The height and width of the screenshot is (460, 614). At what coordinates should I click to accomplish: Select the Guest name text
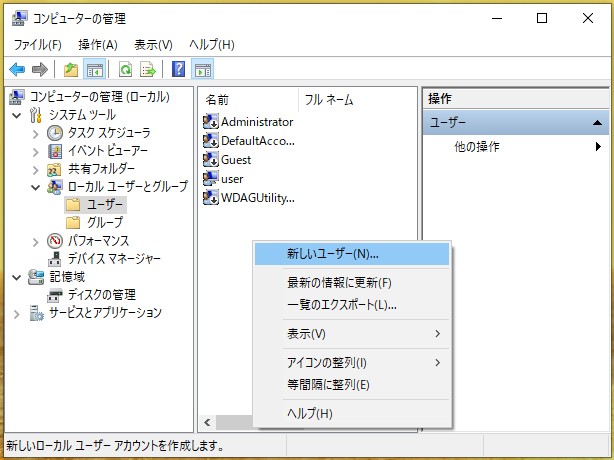236,160
